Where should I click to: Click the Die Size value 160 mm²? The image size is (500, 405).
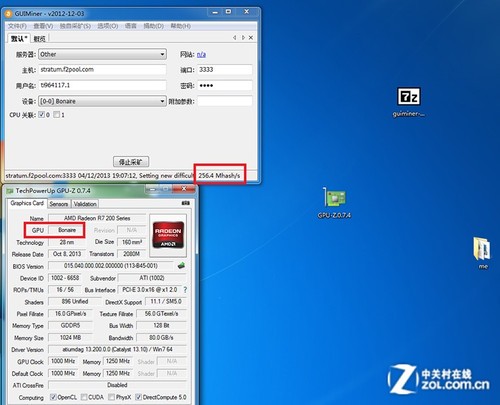(132, 242)
